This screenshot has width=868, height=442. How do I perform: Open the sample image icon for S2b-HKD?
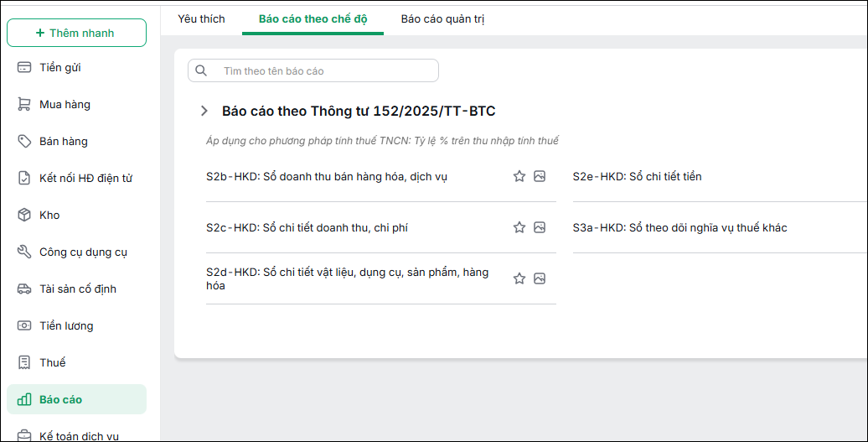point(540,177)
